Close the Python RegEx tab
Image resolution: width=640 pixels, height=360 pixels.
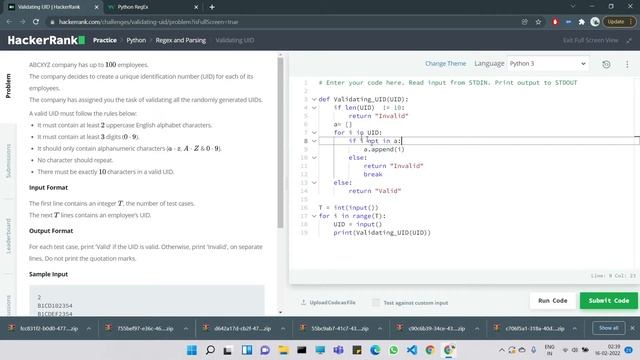point(196,7)
